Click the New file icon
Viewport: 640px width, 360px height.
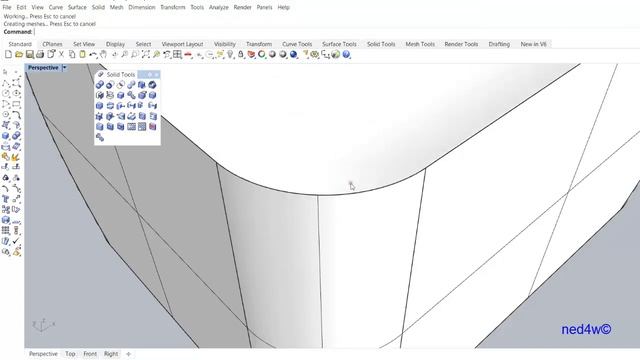coord(8,54)
